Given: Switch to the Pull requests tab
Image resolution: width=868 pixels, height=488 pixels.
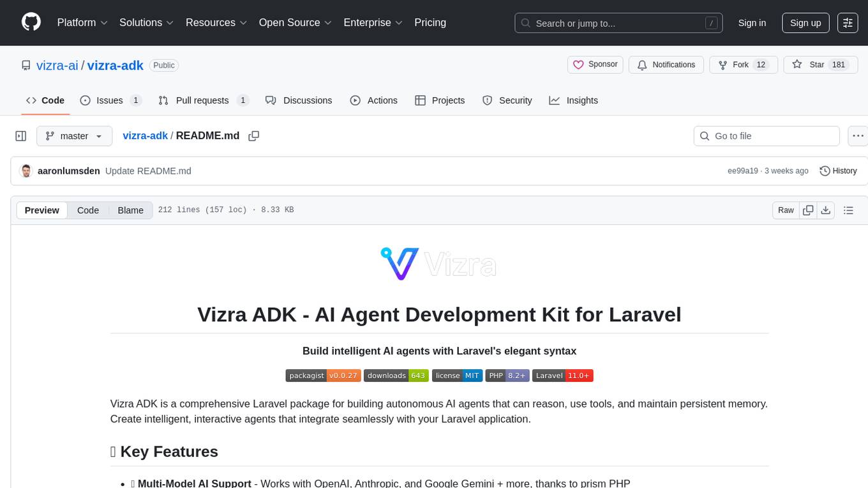Looking at the screenshot, I should [x=203, y=100].
